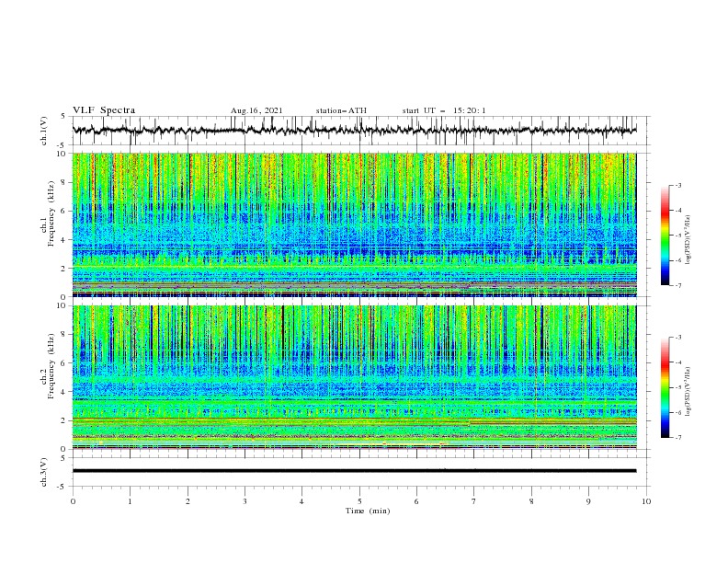Click the ch.1 colorbar log(PSD) units label

688,240
